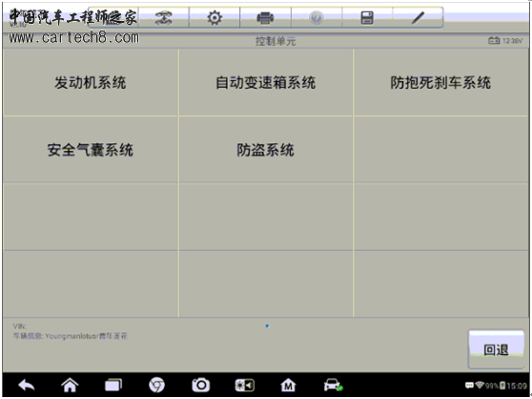
Task: Select 自动变速箱系统 control unit
Action: tap(266, 82)
